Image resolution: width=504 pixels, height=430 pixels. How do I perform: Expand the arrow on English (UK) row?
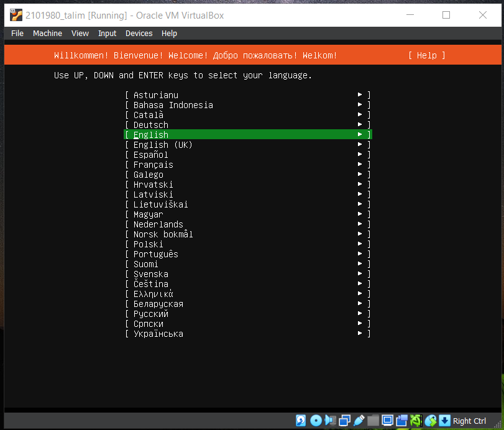(x=360, y=144)
